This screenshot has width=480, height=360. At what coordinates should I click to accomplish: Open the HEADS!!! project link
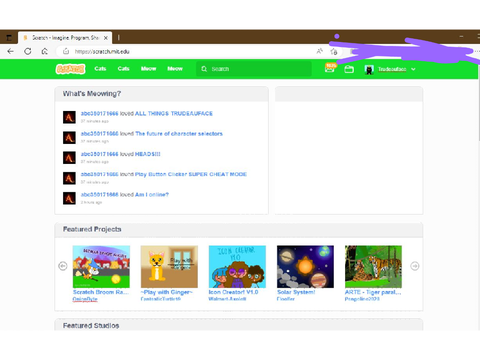pyautogui.click(x=148, y=154)
